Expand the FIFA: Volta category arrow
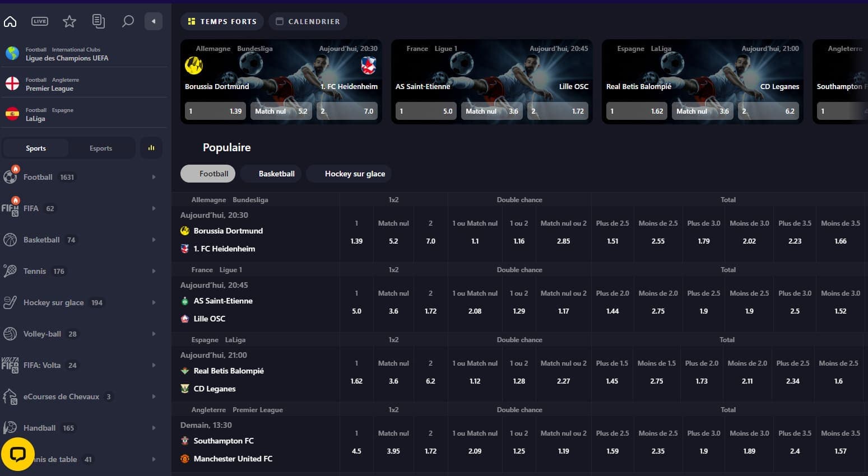Image resolution: width=868 pixels, height=476 pixels. point(154,365)
